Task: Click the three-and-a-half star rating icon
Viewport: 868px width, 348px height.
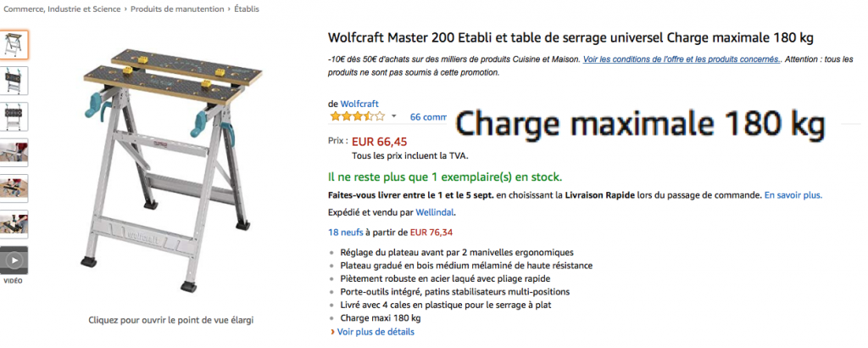Action: pyautogui.click(x=357, y=116)
